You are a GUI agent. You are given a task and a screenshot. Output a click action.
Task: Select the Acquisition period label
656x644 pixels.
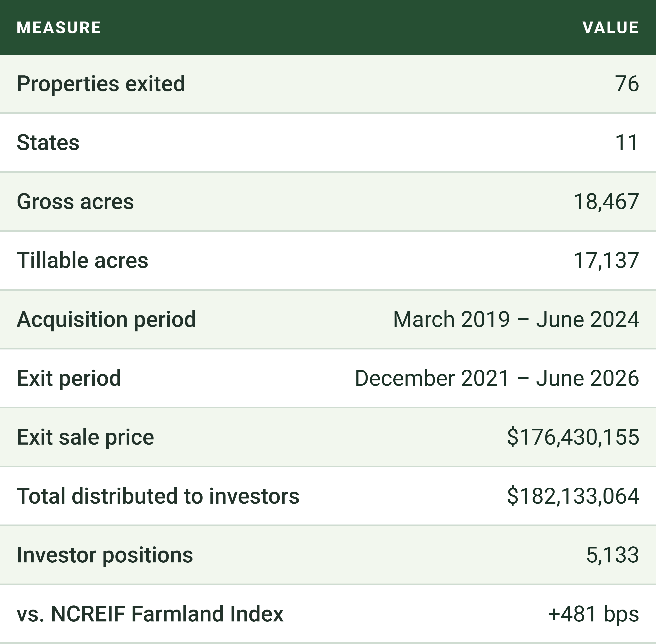[106, 320]
